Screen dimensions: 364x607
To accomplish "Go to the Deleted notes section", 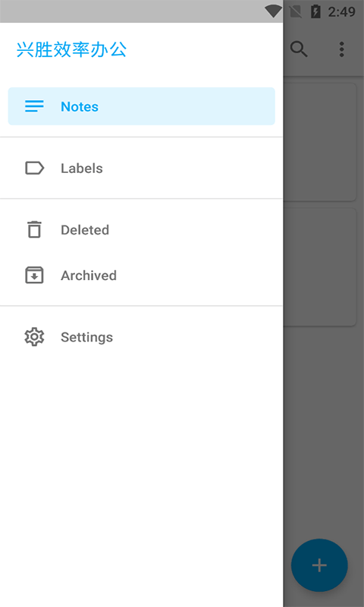I will tap(142, 230).
